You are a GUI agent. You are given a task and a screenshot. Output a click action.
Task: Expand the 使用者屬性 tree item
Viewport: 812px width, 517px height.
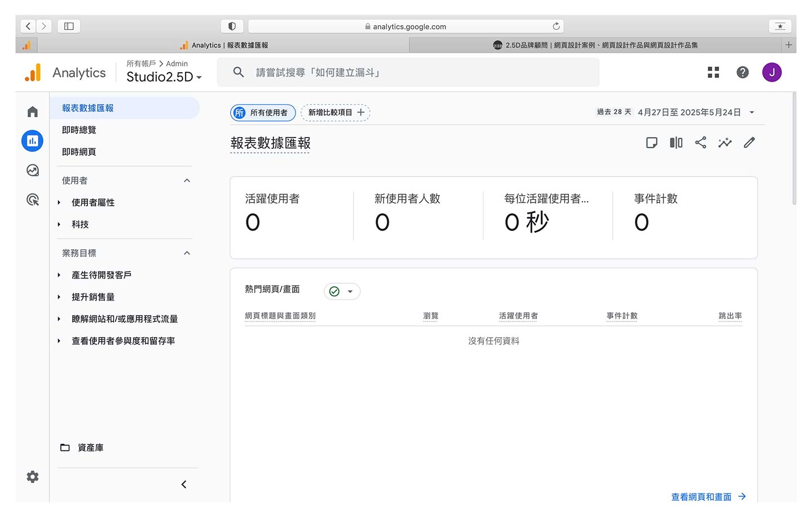[x=59, y=202]
